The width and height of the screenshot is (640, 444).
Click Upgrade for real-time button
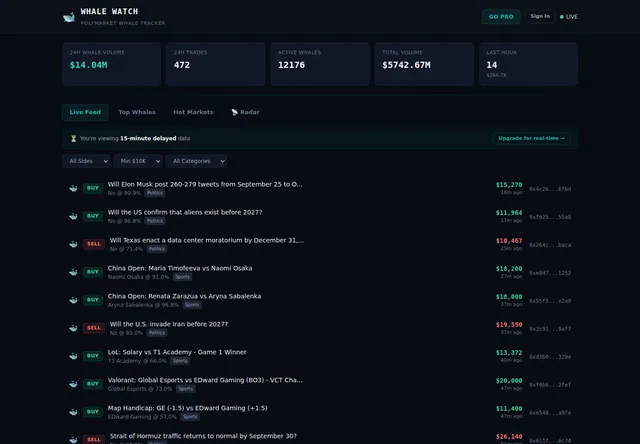pos(531,138)
